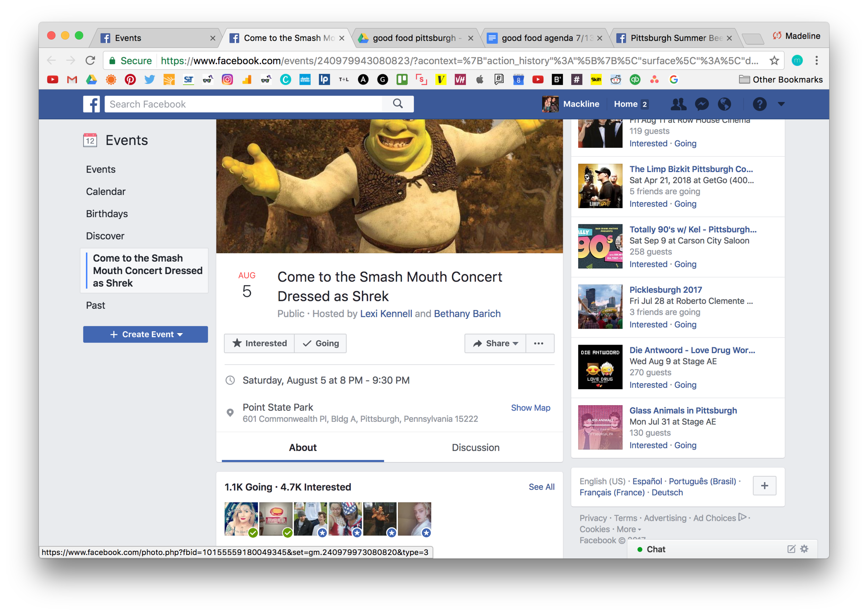This screenshot has width=868, height=614.
Task: Switch to the Events browser tab
Action: [x=155, y=38]
